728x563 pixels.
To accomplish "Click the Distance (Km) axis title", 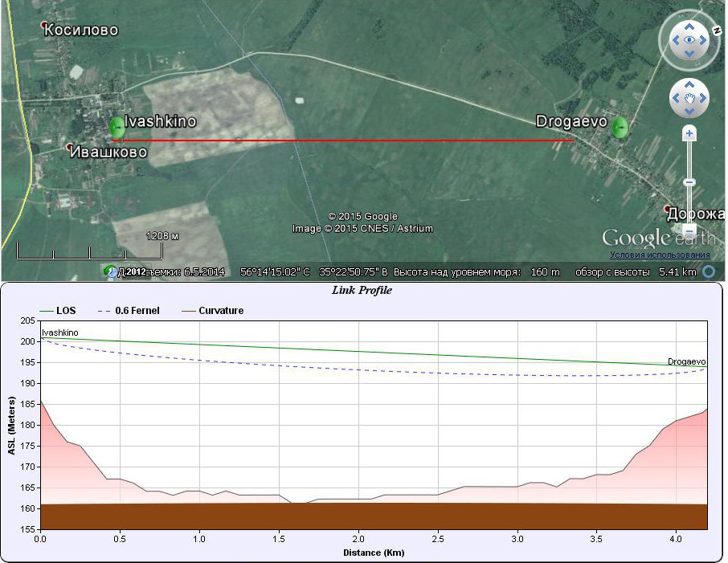I will (x=374, y=553).
